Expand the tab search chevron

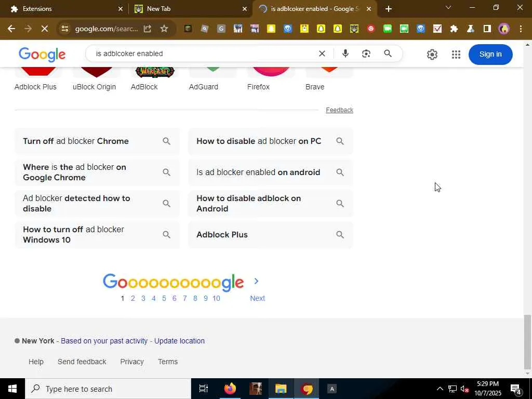coord(448,7)
